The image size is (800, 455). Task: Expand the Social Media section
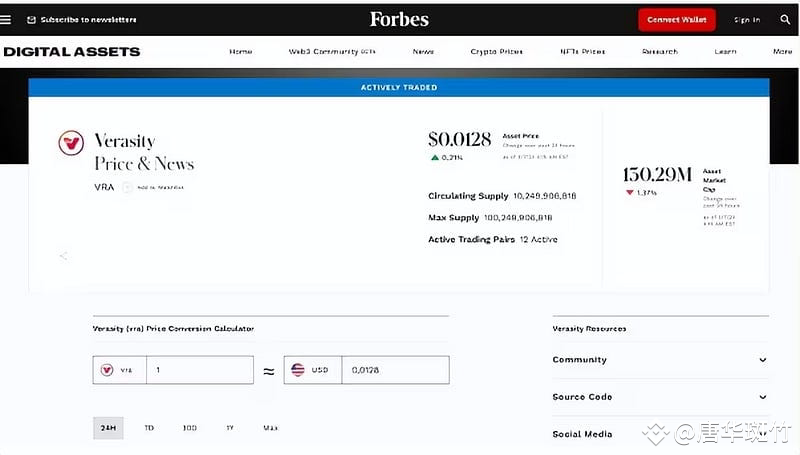(x=762, y=434)
